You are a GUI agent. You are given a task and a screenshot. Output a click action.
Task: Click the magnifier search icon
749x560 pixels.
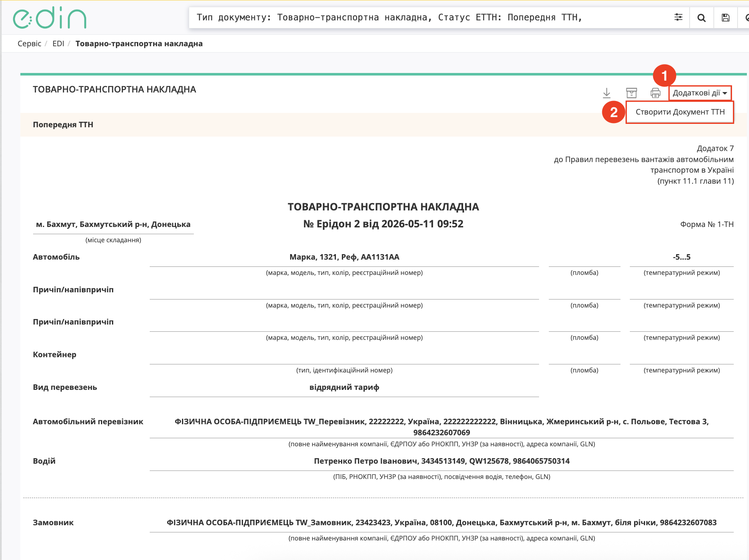coord(701,18)
